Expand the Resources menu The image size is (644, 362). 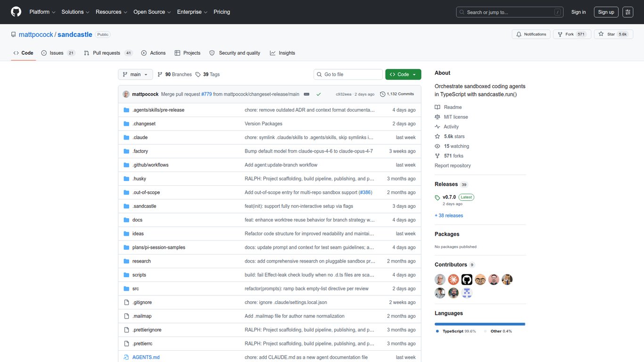[x=111, y=12]
